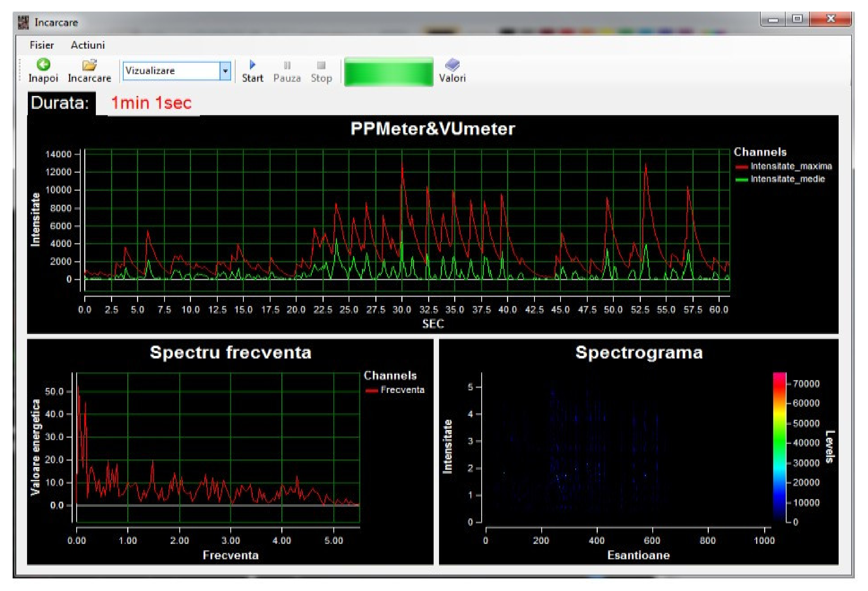Viewport: 868px width, 591px height.
Task: Hit the Stop icon in toolbar
Action: click(x=321, y=65)
